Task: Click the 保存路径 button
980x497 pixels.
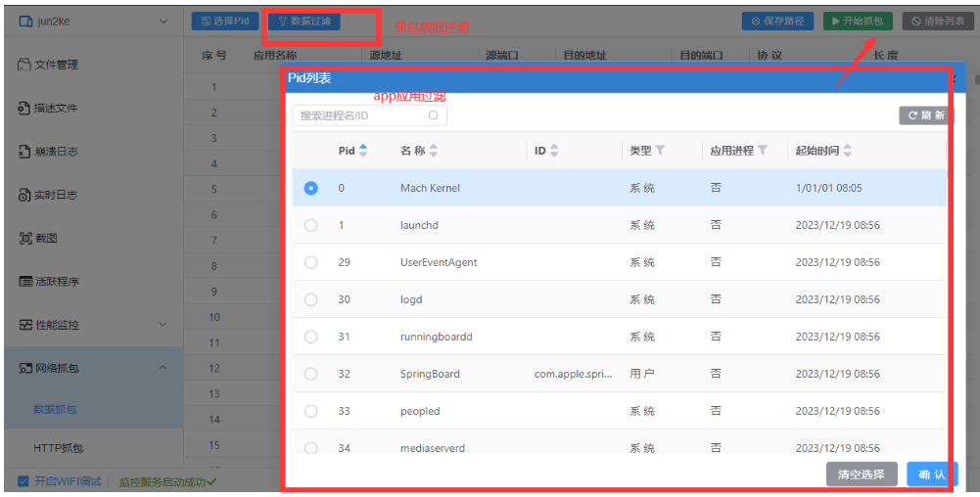Action: (x=777, y=22)
